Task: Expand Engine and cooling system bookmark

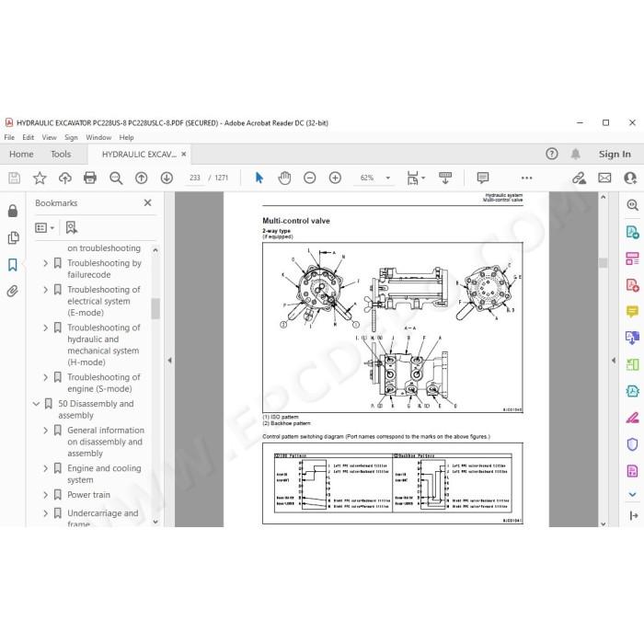Action: [46, 468]
